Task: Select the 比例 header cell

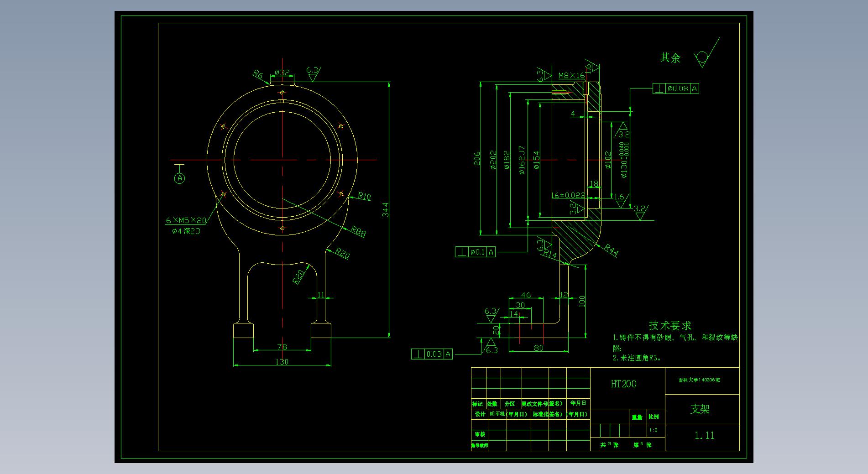Action: coord(654,417)
